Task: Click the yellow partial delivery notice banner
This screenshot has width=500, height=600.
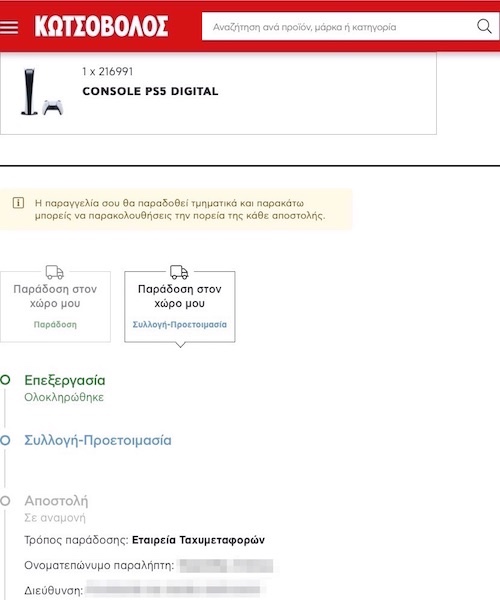Action: (176, 209)
